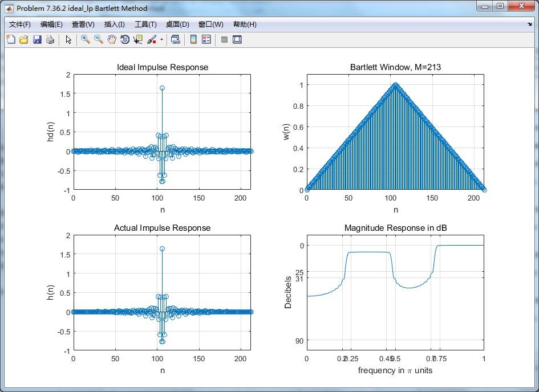Screen dimensions: 539x392
Task: Toggle the Data Cursor tool
Action: [x=138, y=39]
